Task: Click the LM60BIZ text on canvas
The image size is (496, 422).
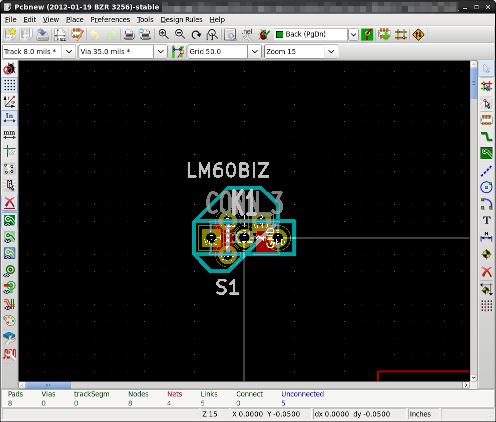Action: (228, 170)
